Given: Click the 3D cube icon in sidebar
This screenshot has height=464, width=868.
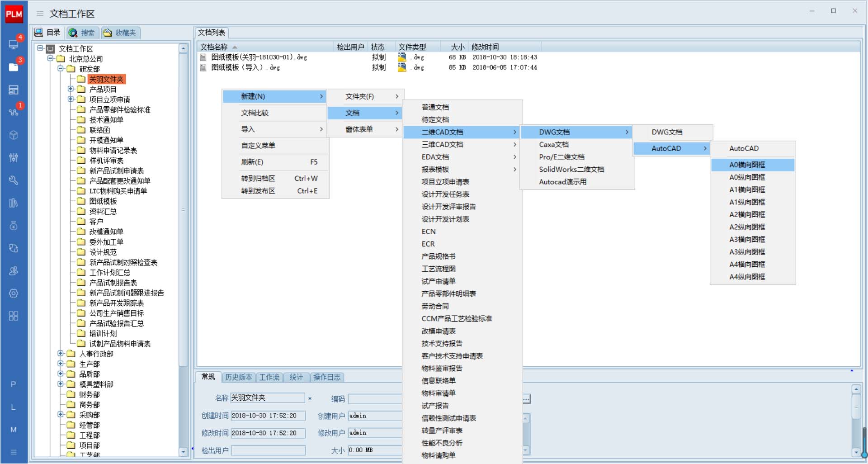Looking at the screenshot, I should tap(13, 135).
